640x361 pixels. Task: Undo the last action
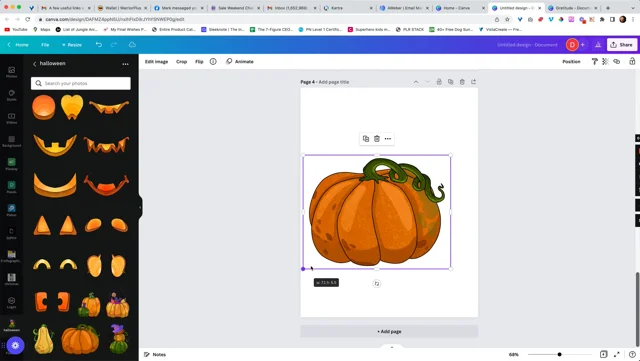coord(99,45)
